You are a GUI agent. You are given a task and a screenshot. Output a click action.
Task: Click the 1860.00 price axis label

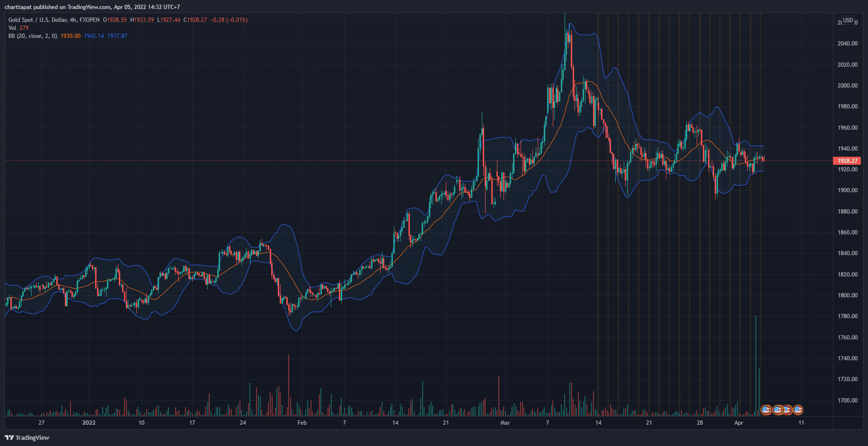point(848,232)
